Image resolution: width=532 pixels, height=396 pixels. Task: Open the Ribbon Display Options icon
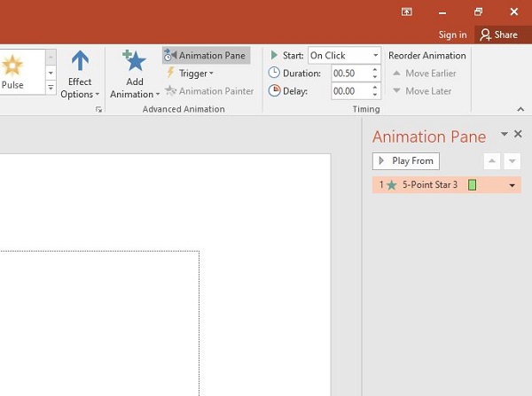[407, 12]
